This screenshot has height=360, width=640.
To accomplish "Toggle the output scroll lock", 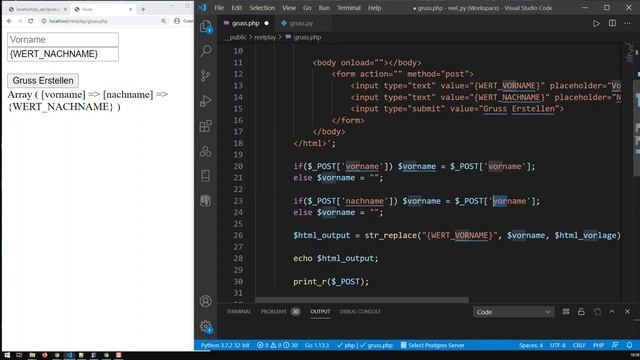I will click(581, 312).
